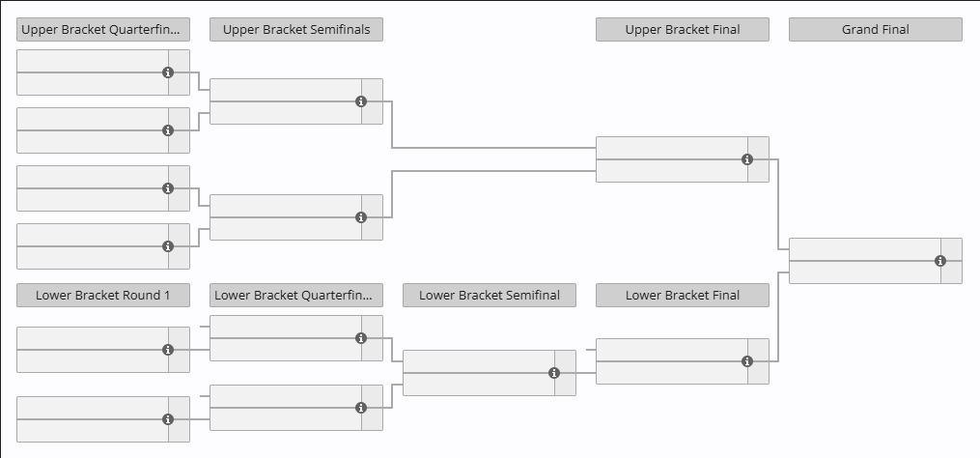Click info icon of first Upper Bracket Semifinals match
The width and height of the screenshot is (980, 458).
(x=361, y=101)
